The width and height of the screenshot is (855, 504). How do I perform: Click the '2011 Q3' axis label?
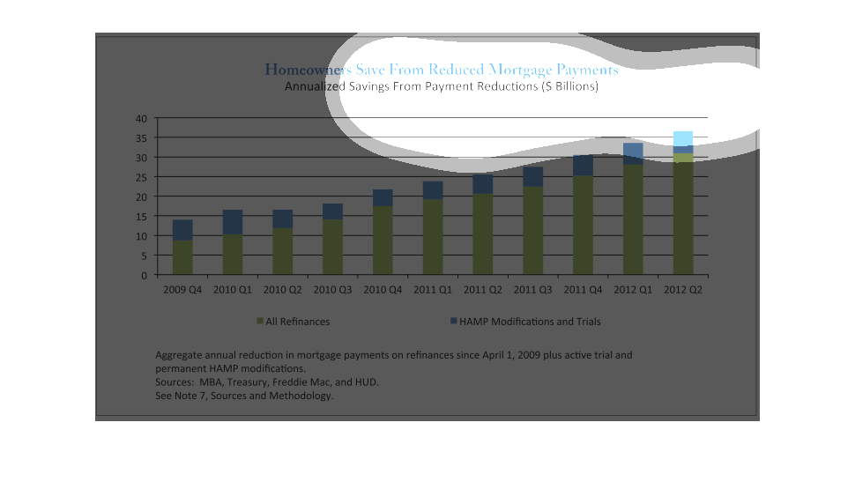pos(532,290)
